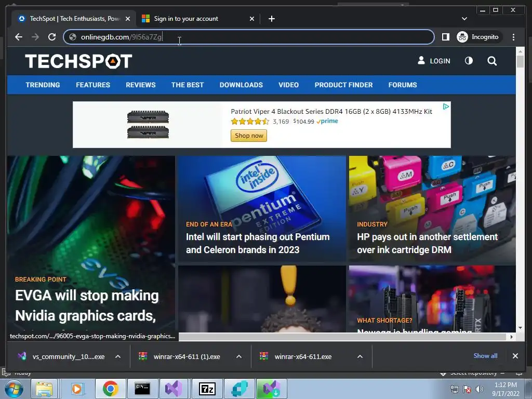Open the PRODUCT FINDER menu item
Viewport: 532px width, 399px height.
point(343,85)
